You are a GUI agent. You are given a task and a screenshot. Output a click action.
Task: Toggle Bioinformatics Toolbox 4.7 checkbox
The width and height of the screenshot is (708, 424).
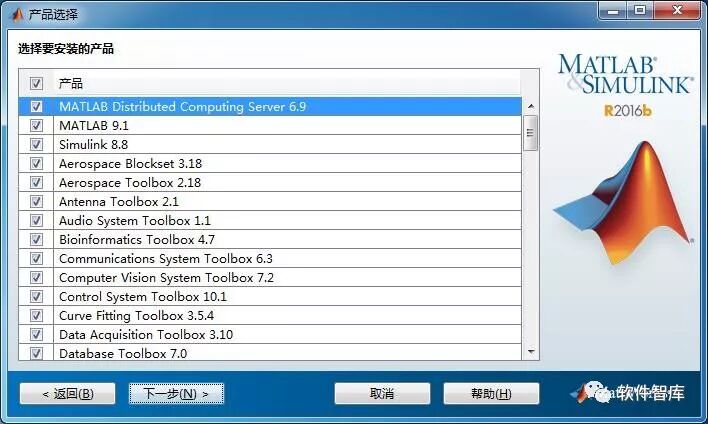[x=36, y=239]
